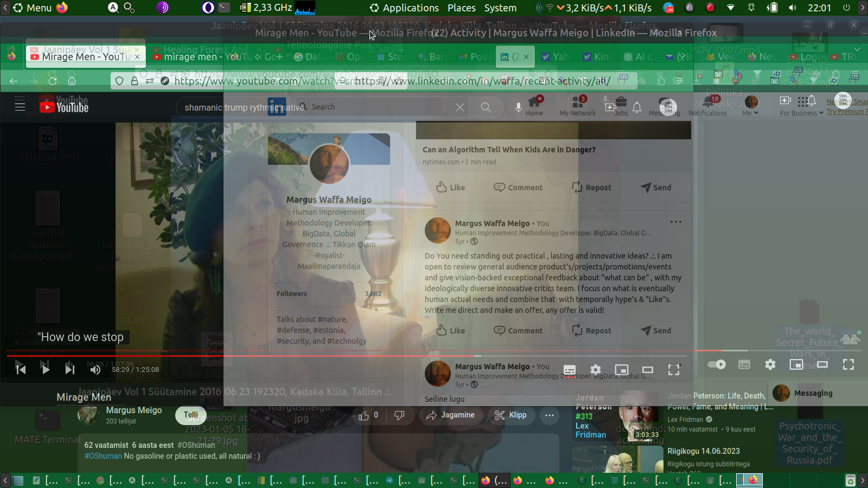
Task: Click the thumbs-up like icon under video
Action: [x=364, y=415]
